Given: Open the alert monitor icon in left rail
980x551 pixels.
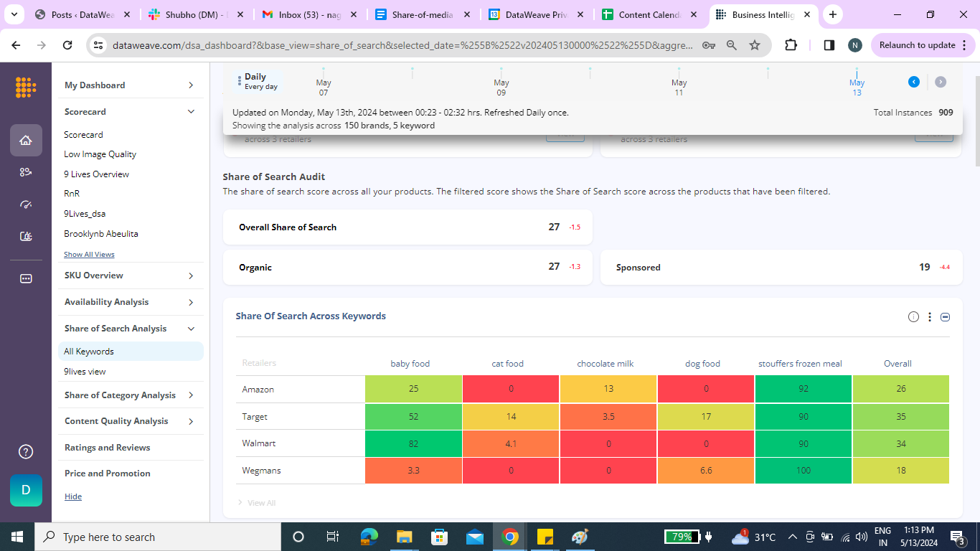Looking at the screenshot, I should tap(26, 236).
